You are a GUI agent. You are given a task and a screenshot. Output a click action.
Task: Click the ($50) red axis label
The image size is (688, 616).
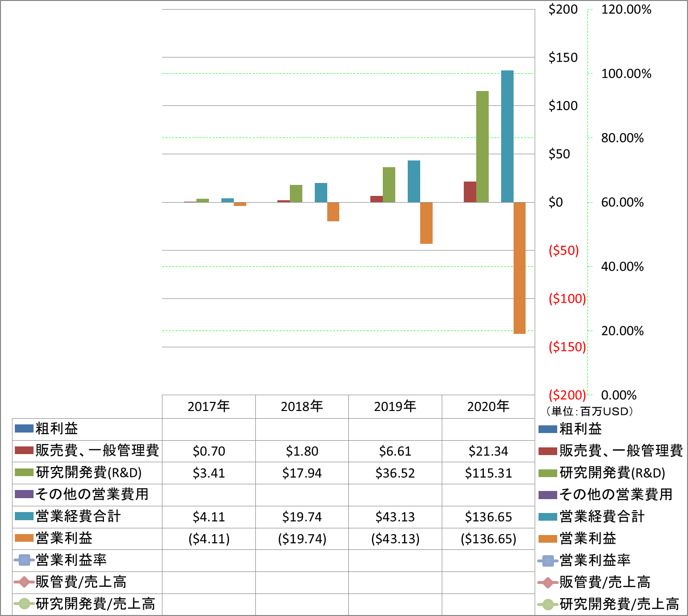pos(564,251)
